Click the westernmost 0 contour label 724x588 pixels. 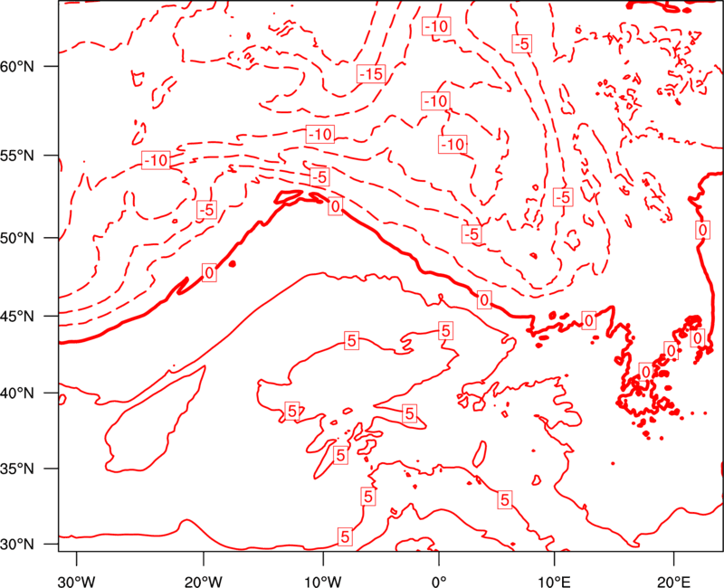[x=209, y=273]
